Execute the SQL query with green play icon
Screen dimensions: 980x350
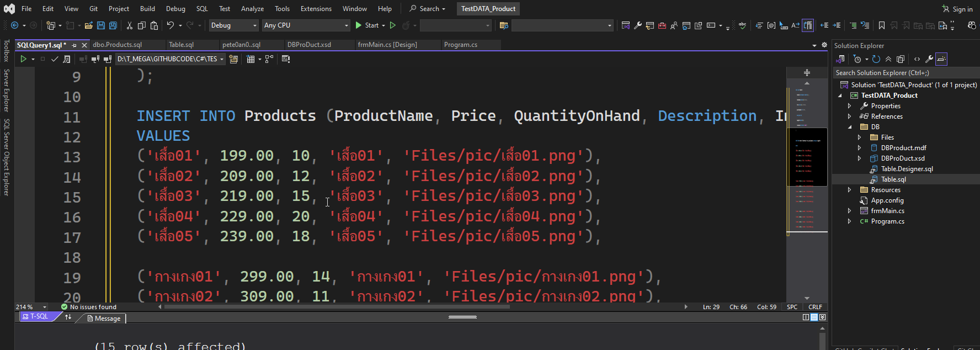tap(23, 59)
